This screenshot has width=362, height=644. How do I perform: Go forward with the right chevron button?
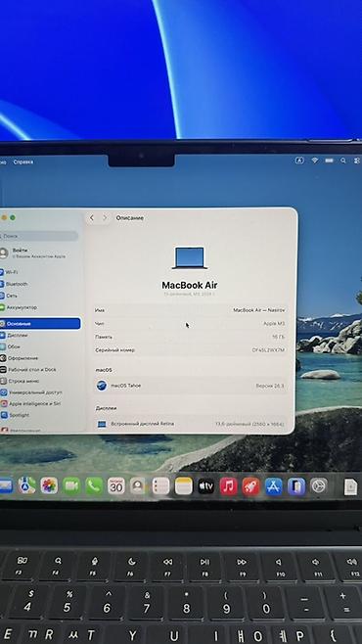105,218
